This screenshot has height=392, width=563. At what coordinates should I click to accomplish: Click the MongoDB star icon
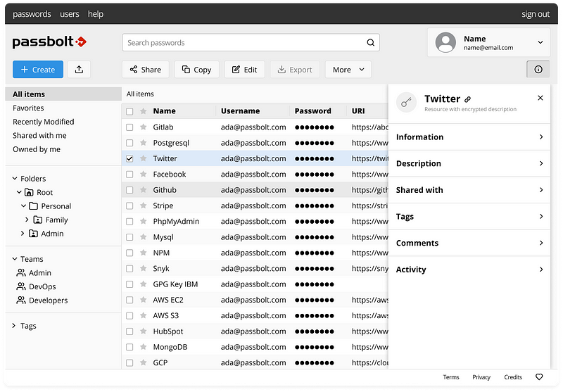[x=144, y=347]
